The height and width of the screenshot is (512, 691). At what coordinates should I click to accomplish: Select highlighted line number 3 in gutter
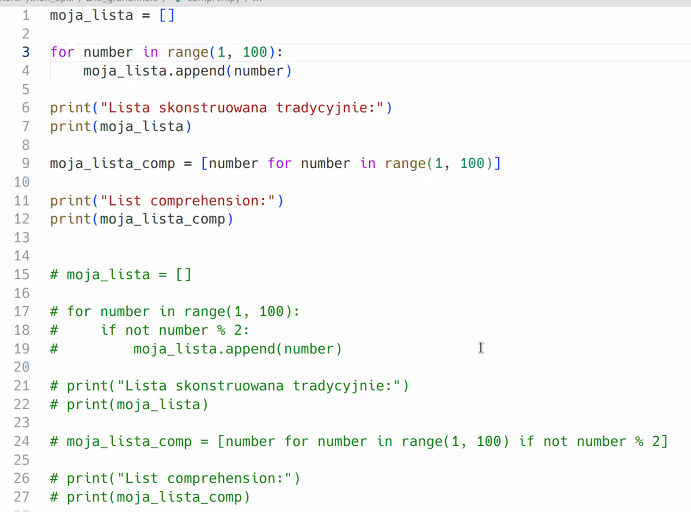coord(26,52)
